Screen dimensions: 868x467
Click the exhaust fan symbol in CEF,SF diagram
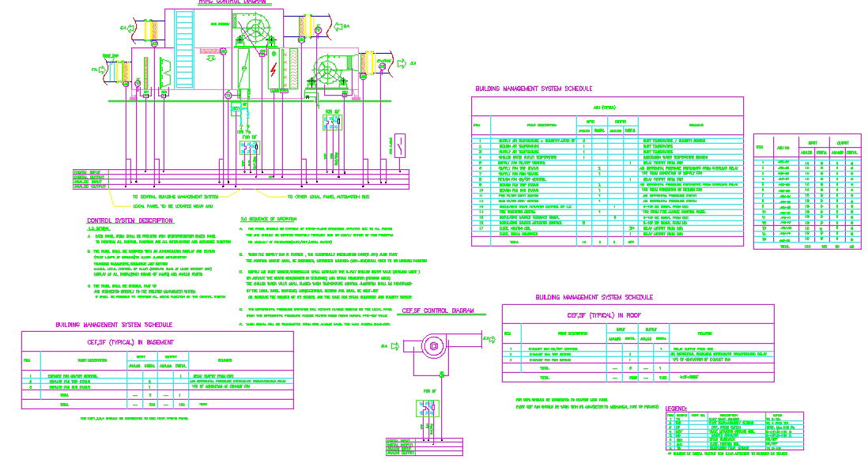435,345
